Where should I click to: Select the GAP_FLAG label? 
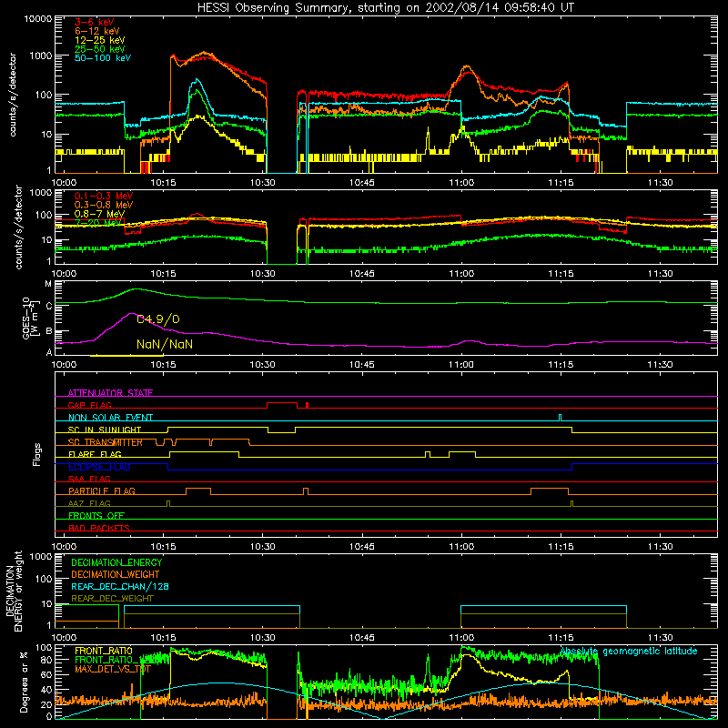pyautogui.click(x=90, y=405)
